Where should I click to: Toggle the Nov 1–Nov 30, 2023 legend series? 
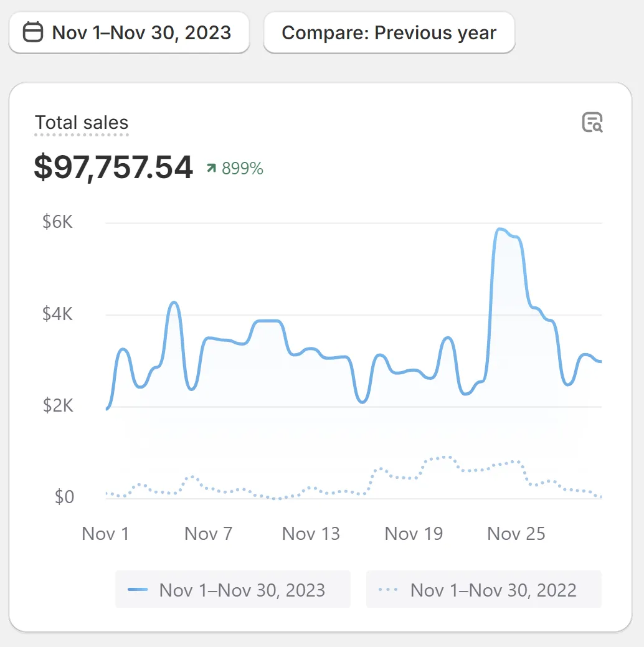(x=233, y=589)
